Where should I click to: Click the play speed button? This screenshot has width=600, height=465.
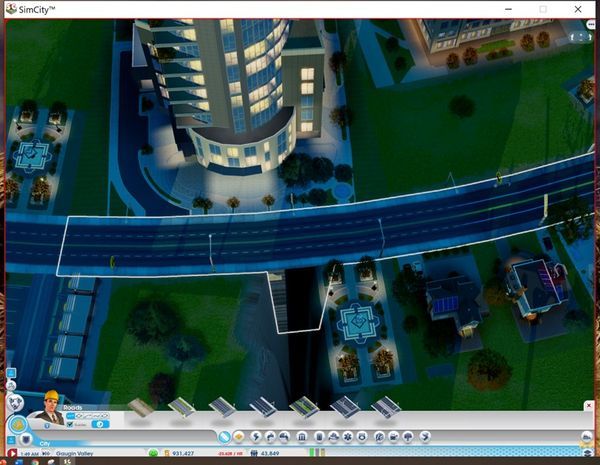pos(12,453)
